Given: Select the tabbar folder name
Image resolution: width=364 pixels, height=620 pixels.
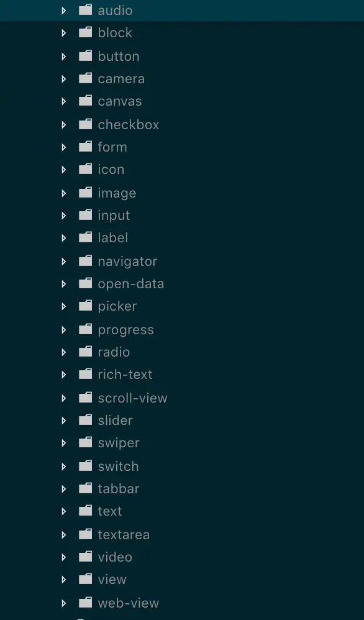Looking at the screenshot, I should point(119,488).
